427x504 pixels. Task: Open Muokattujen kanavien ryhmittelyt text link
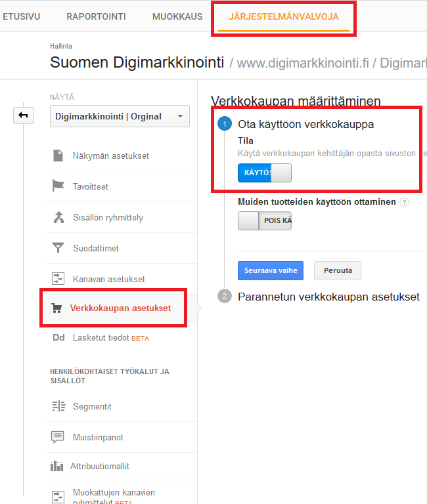click(x=114, y=497)
